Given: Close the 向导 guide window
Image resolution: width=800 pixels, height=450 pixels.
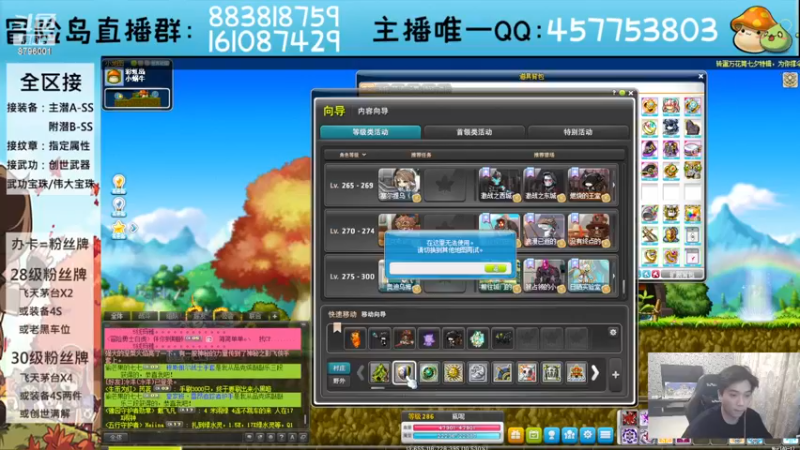Looking at the screenshot, I should coord(631,93).
